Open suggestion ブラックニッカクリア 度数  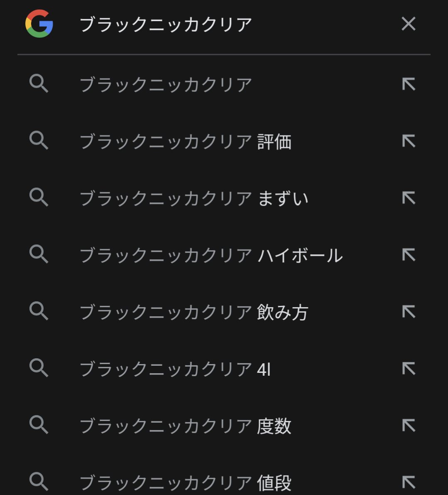185,426
